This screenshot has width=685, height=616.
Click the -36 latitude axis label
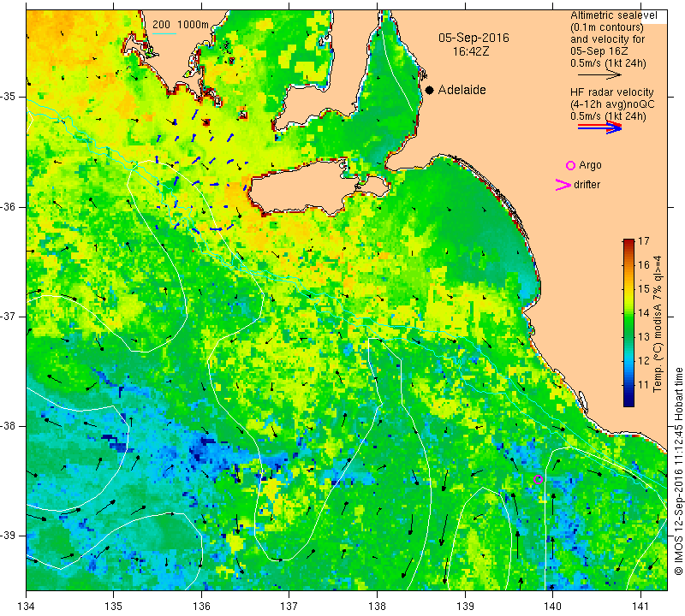point(9,206)
